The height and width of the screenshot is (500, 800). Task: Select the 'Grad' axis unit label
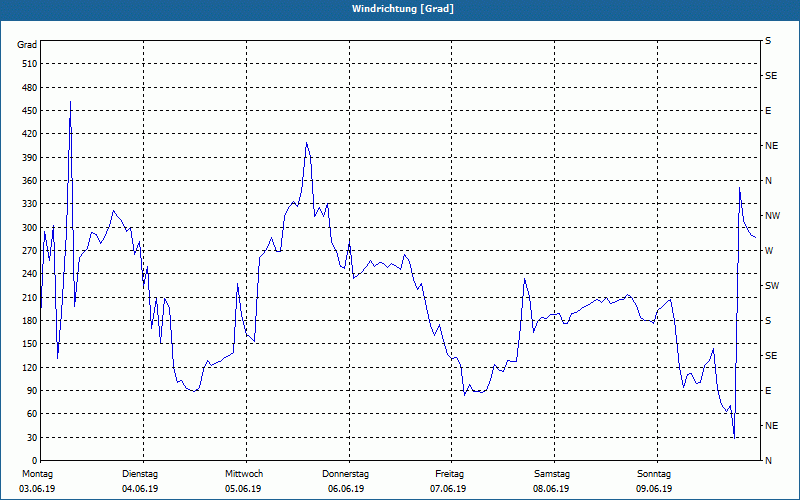click(x=27, y=45)
